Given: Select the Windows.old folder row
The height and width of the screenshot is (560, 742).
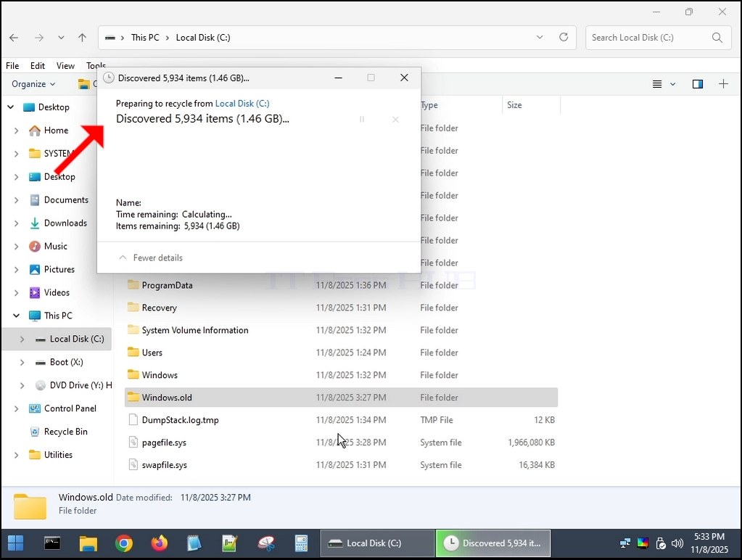Looking at the screenshot, I should pos(341,398).
